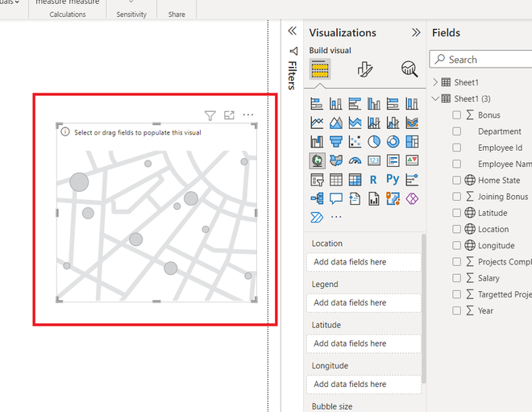532x412 pixels.
Task: Collapse the Visualizations pane
Action: pos(416,32)
